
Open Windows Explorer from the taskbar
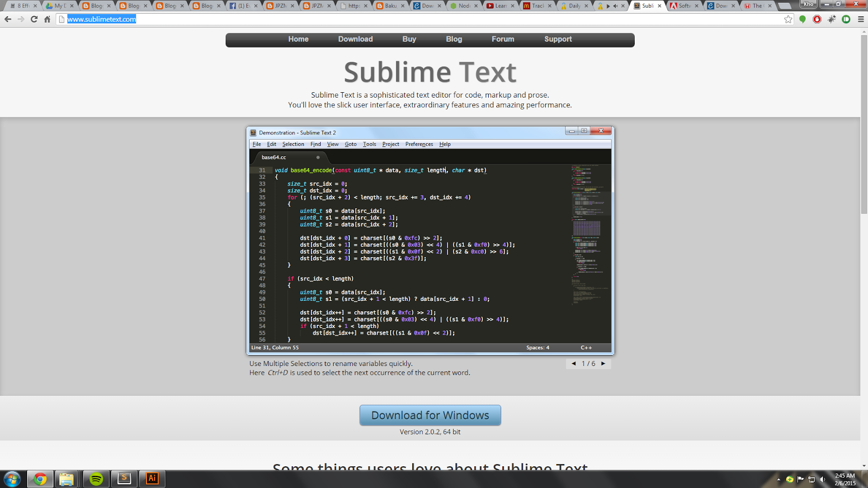(66, 479)
